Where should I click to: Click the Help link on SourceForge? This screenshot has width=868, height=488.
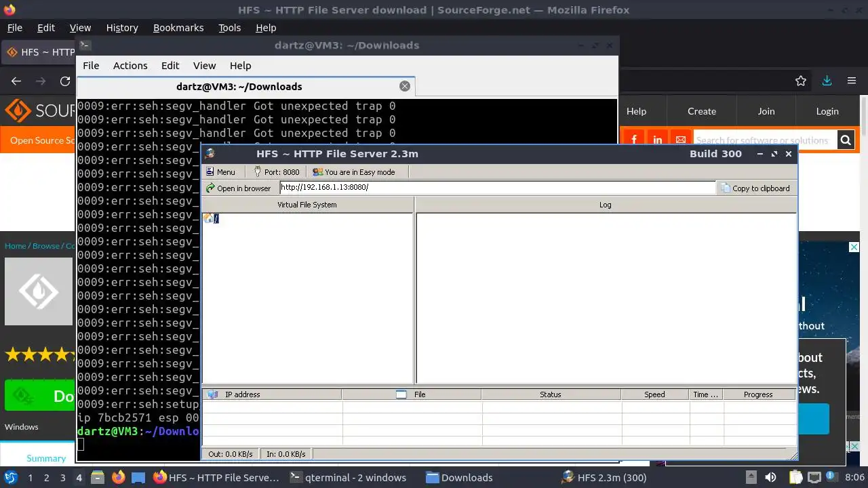coord(636,111)
